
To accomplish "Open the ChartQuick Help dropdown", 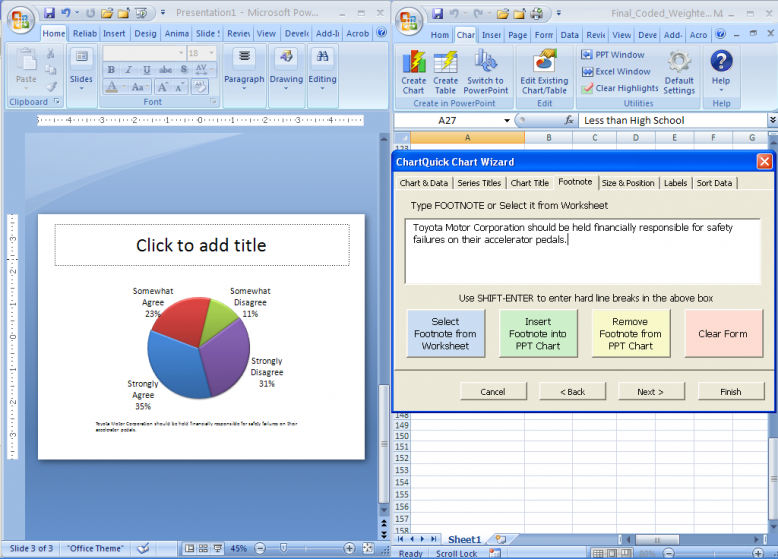I will pos(721,72).
